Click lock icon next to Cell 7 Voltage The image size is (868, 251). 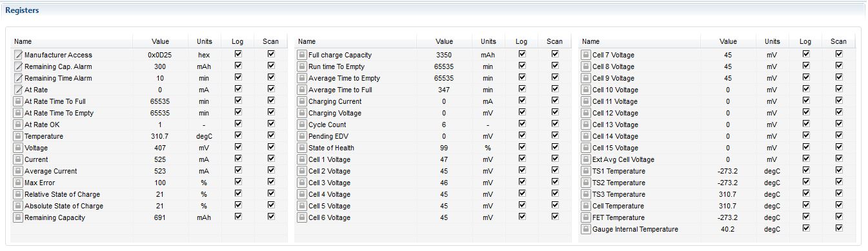[x=585, y=55]
